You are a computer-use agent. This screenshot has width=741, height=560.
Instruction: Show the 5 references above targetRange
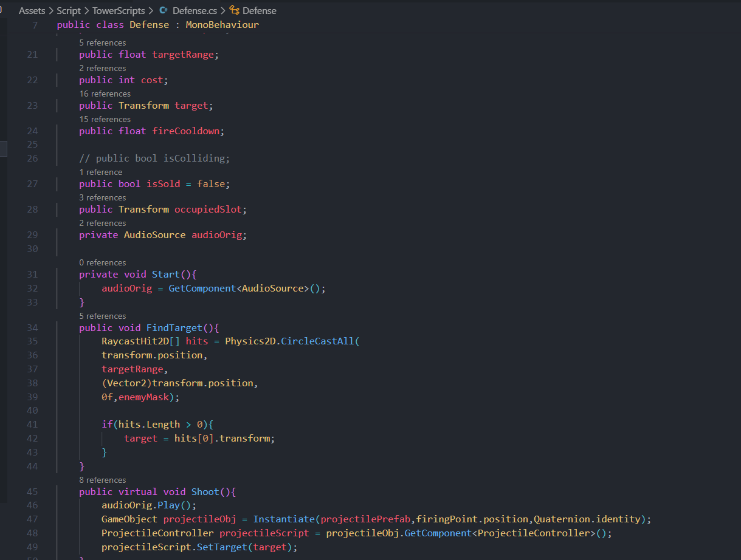click(x=103, y=43)
